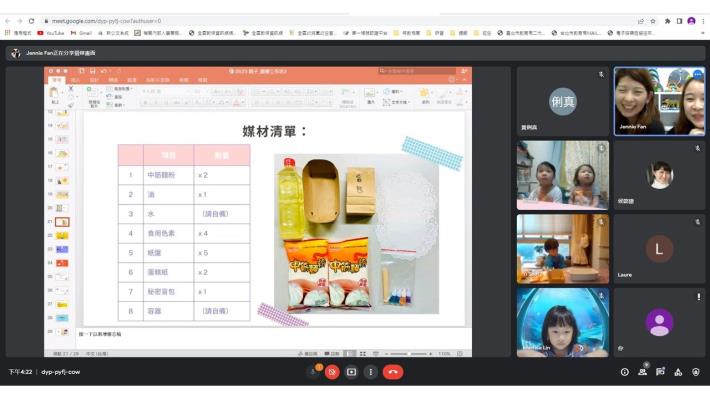Click the PowerPoint search box in title bar
This screenshot has height=399, width=710.
pyautogui.click(x=417, y=71)
